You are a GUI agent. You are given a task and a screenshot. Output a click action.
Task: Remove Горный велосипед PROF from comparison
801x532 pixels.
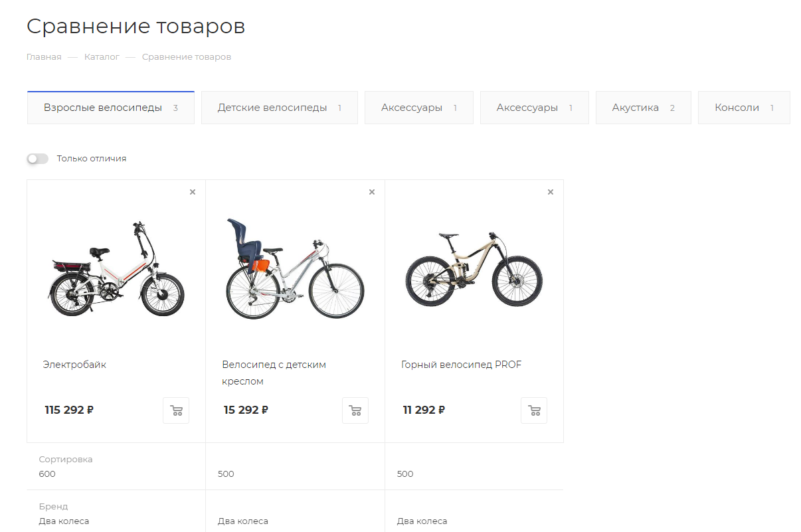coord(551,192)
